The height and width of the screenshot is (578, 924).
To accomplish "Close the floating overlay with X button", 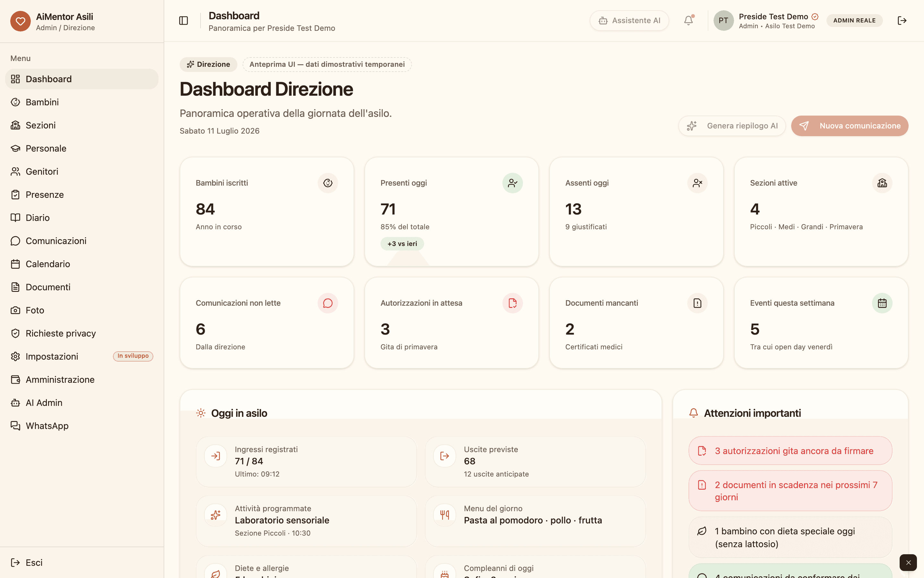I will point(908,562).
